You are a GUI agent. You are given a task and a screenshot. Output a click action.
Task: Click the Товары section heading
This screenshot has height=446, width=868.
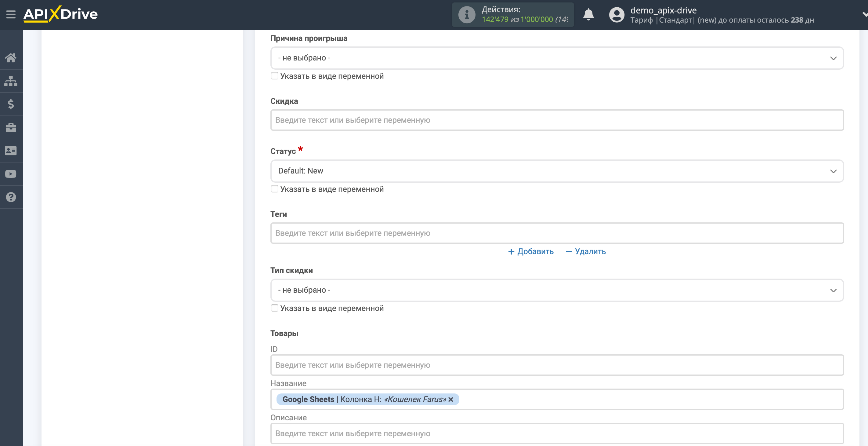pos(284,333)
